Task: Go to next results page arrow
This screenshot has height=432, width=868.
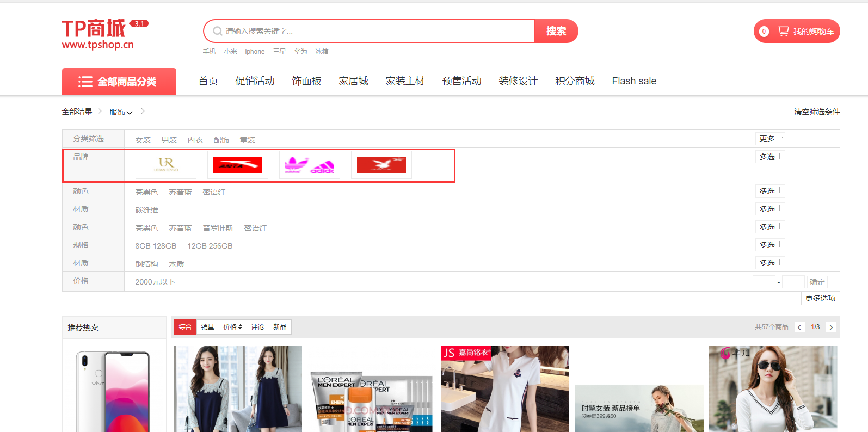Action: 830,327
